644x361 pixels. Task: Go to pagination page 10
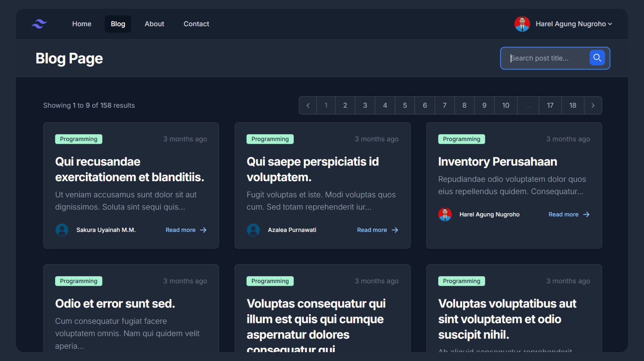click(x=506, y=106)
